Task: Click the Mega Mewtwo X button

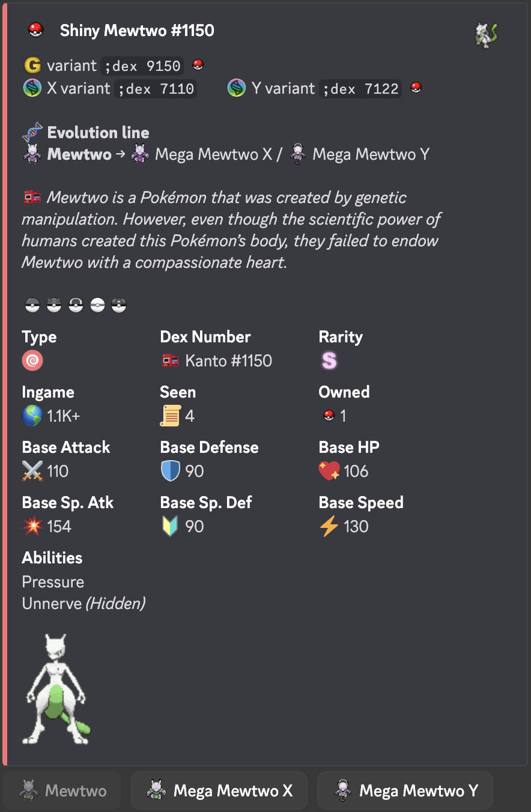Action: coord(219,790)
